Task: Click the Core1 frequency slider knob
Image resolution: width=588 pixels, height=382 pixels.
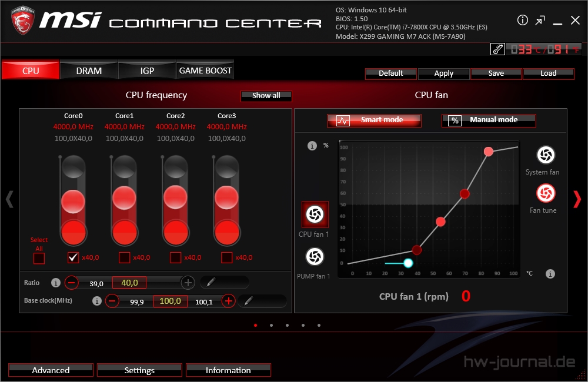Action: click(x=124, y=198)
